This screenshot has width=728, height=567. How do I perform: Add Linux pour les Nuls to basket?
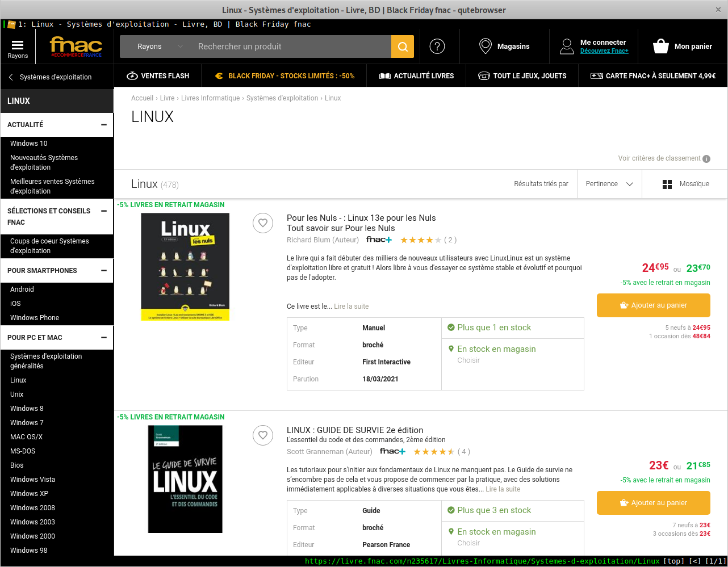pyautogui.click(x=653, y=305)
